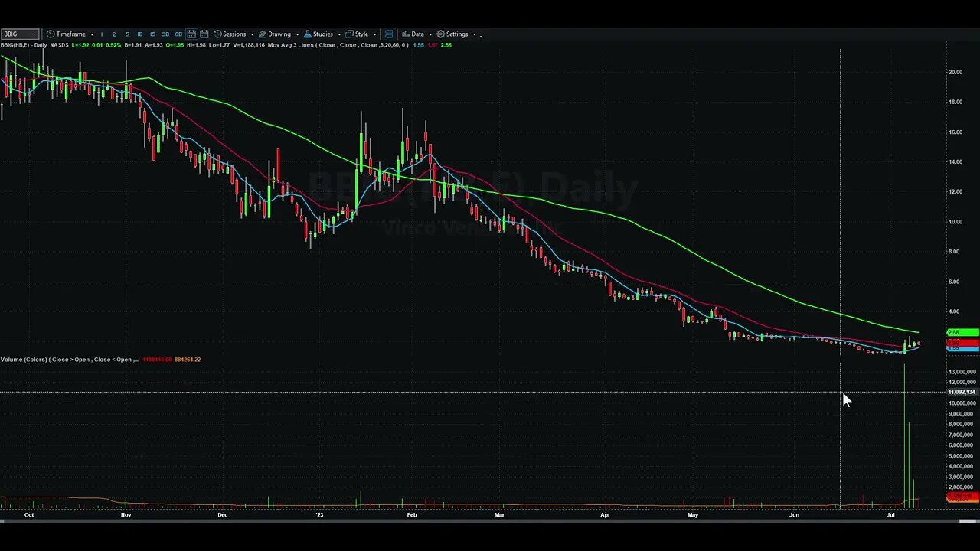This screenshot has height=551, width=980.
Task: Select the 1-minute interval button
Action: coord(102,34)
